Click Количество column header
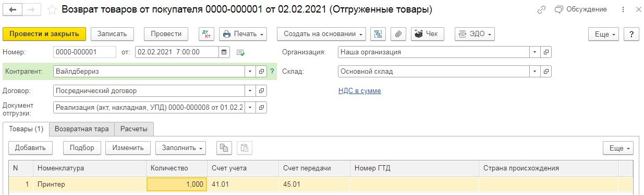 [x=177, y=168]
